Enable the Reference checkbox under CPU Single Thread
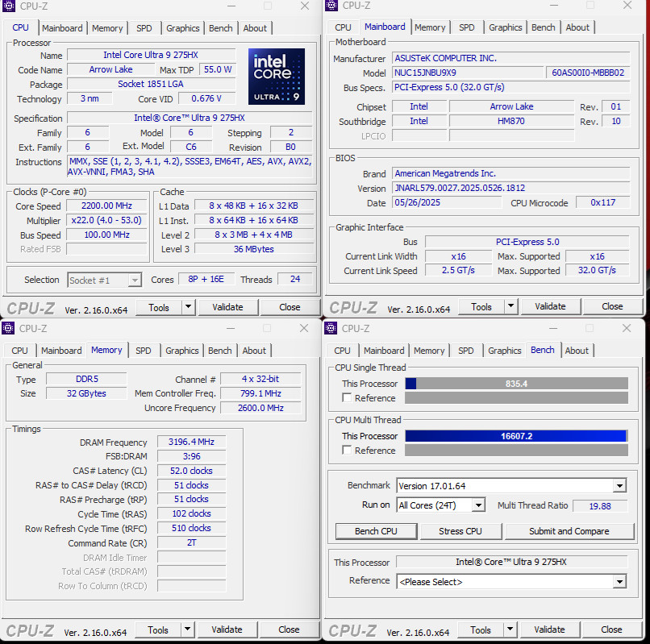 point(347,398)
